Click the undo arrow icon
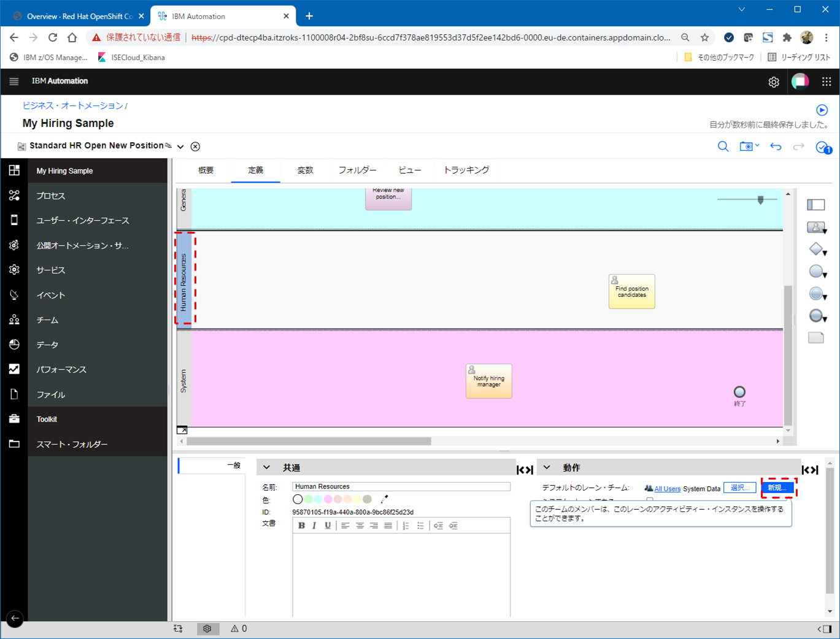This screenshot has height=639, width=840. pos(776,147)
